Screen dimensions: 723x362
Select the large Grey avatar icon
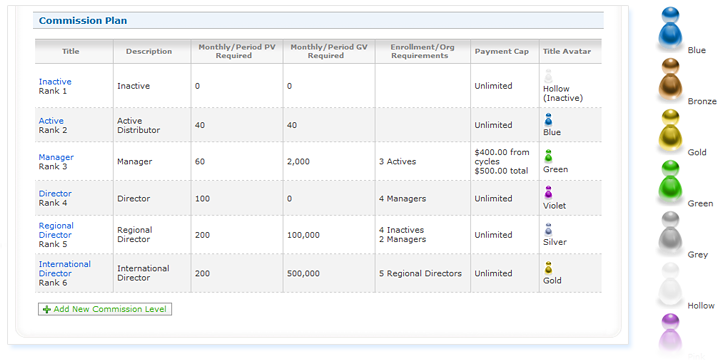670,232
